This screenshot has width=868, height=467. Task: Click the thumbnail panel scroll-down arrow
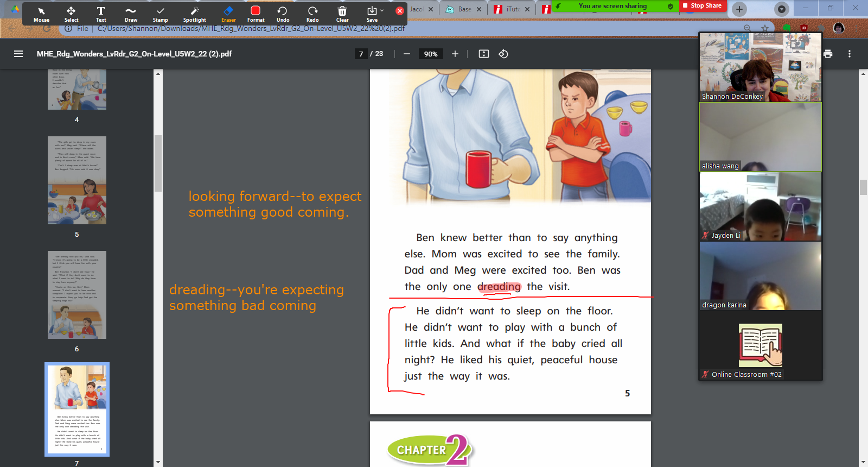pos(158,462)
